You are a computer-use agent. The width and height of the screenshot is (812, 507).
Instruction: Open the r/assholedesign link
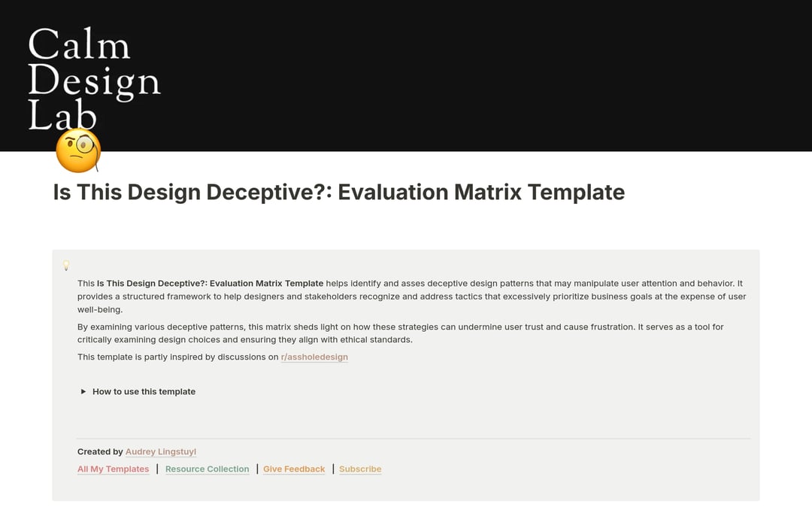[314, 357]
